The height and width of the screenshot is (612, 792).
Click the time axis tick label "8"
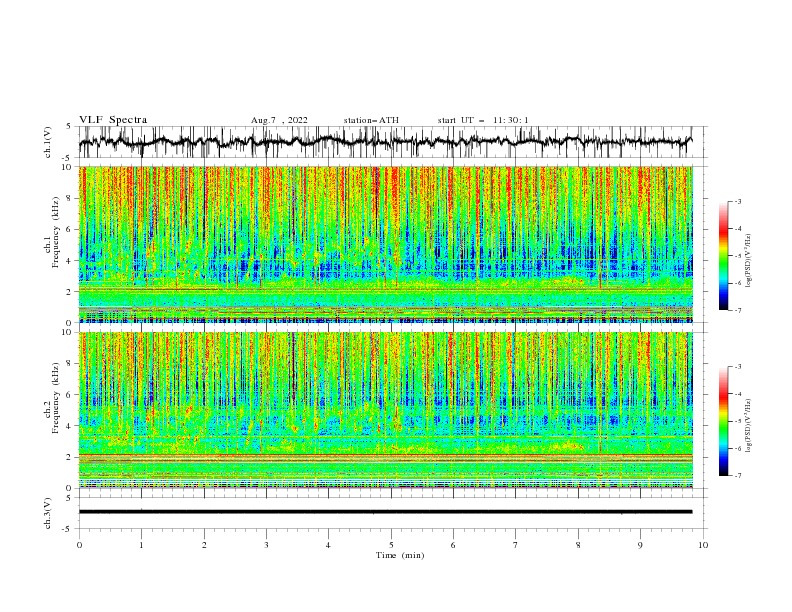(x=578, y=545)
